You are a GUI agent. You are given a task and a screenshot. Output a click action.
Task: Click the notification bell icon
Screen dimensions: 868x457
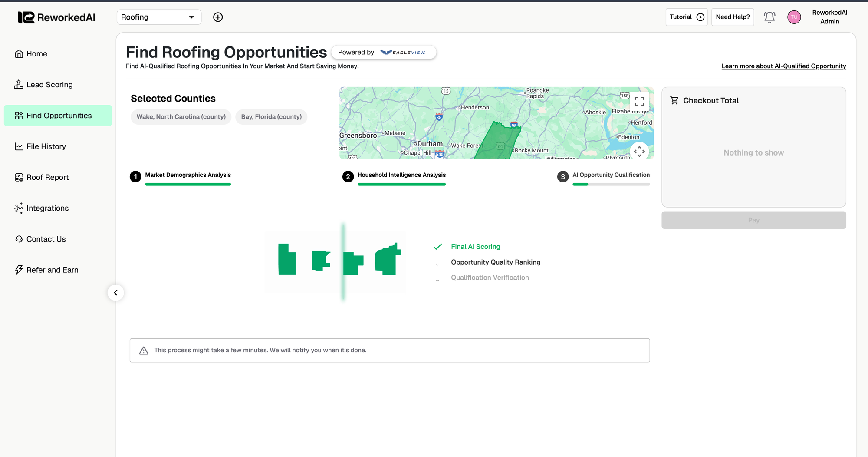[x=769, y=17]
